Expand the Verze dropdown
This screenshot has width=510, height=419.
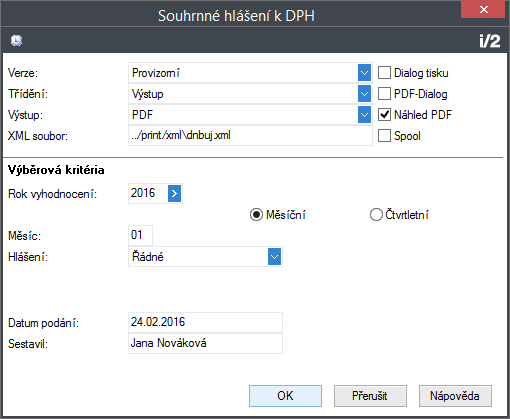(364, 73)
